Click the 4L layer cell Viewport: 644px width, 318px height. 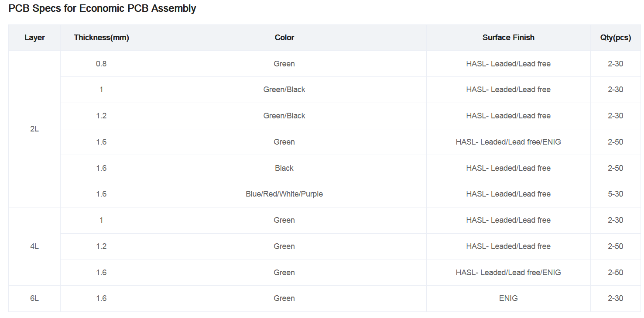[x=34, y=246]
